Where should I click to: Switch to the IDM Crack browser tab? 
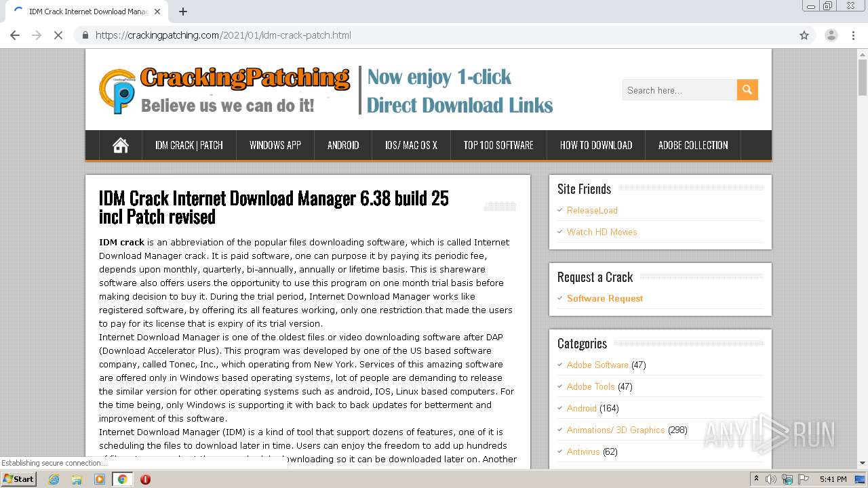pyautogui.click(x=85, y=12)
